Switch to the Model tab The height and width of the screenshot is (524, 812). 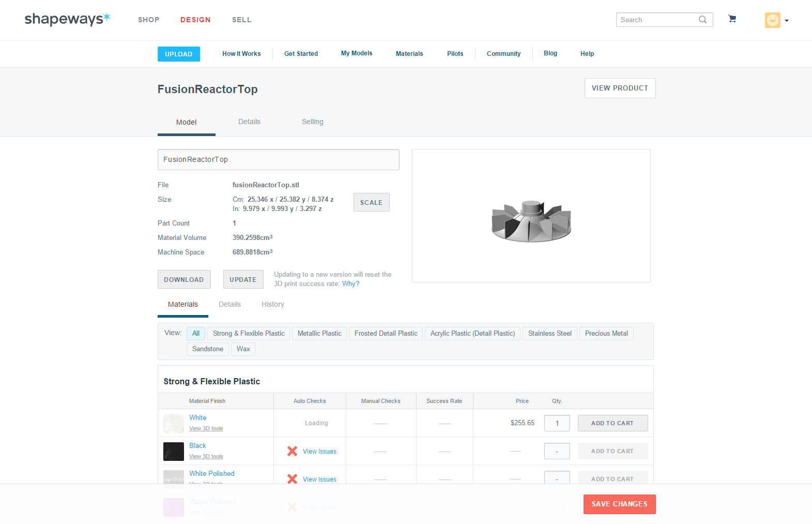[187, 123]
